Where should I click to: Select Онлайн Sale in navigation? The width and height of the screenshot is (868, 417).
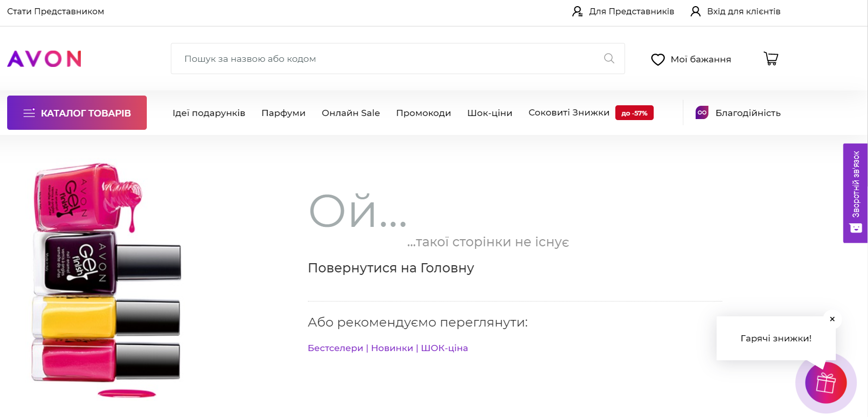[350, 113]
